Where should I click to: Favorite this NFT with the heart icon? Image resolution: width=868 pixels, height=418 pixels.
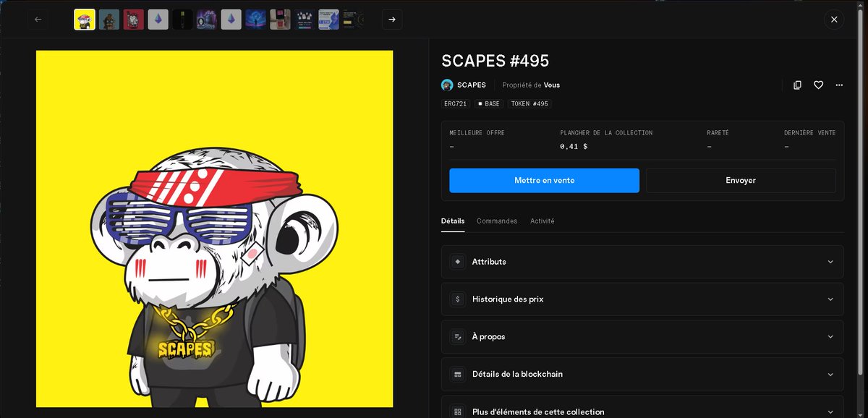pyautogui.click(x=818, y=85)
